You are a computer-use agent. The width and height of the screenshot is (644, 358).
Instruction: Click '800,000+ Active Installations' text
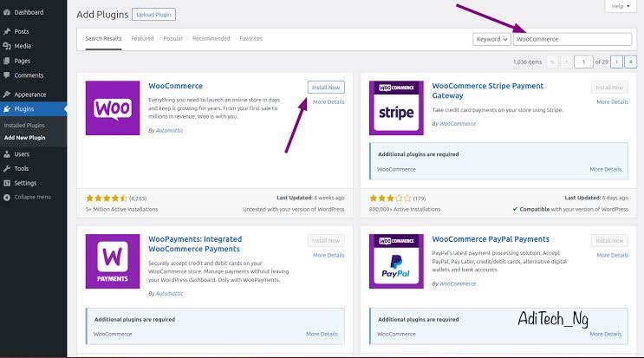click(x=405, y=210)
